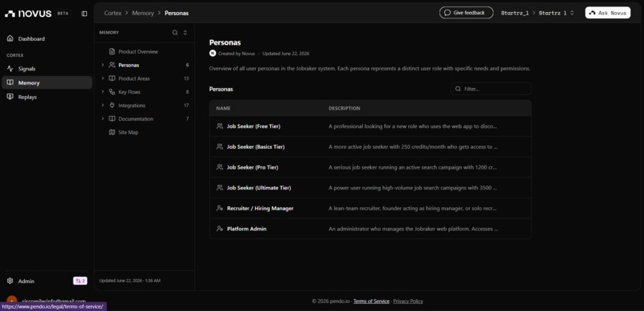Expand the Key Flows tree chevron
This screenshot has width=644, height=311.
click(x=103, y=92)
